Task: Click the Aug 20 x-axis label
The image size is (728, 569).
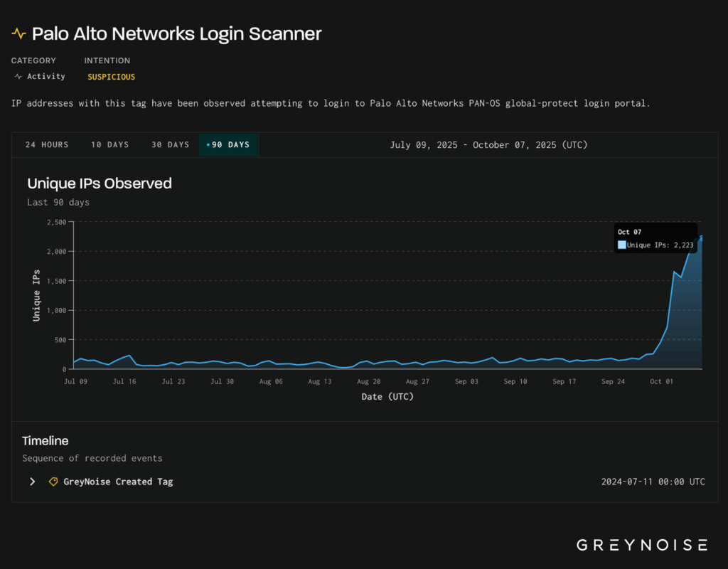Action: tap(369, 381)
